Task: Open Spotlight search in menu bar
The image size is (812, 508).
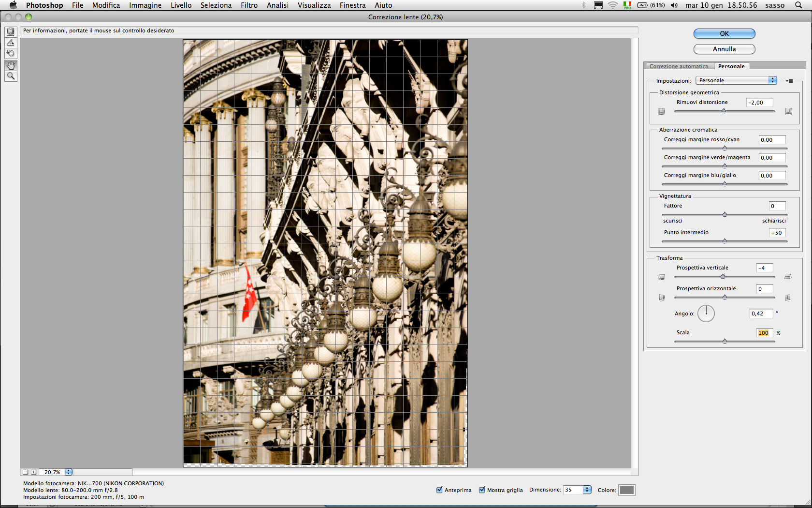Action: 798,5
